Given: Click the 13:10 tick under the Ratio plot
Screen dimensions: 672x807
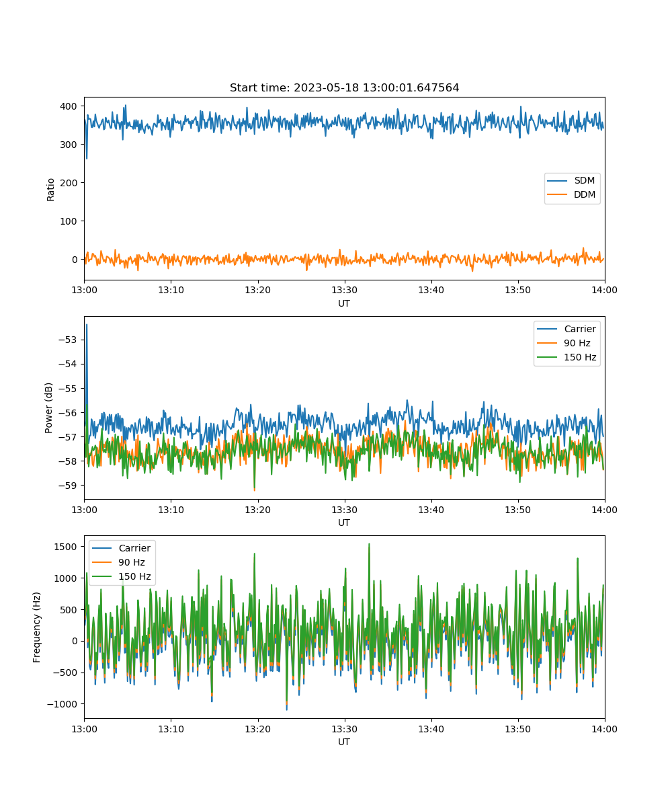Looking at the screenshot, I should (171, 290).
